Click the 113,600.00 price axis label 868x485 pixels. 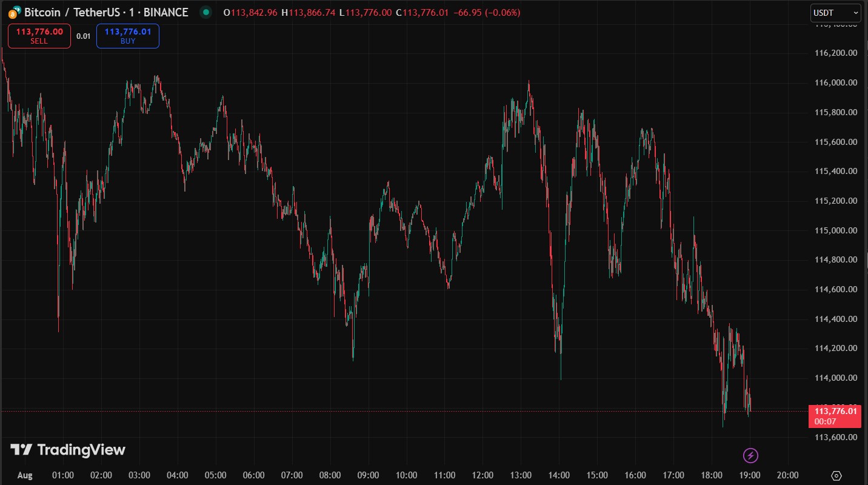[x=836, y=437]
